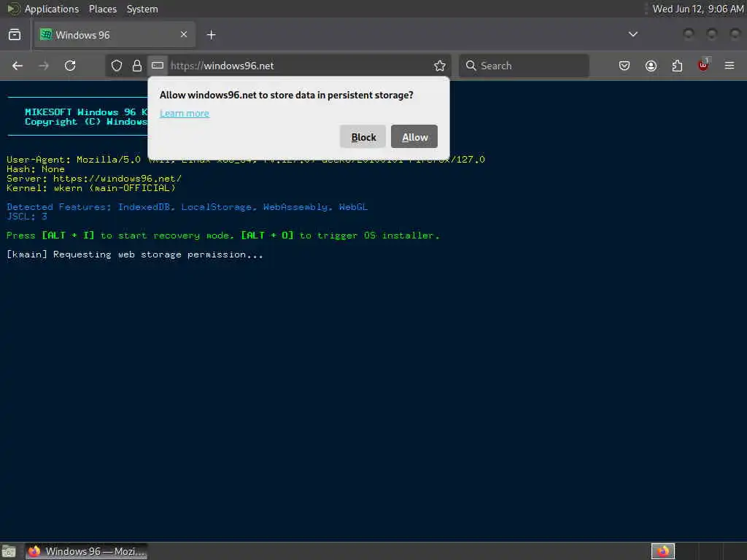Open the Places menu

pos(102,9)
